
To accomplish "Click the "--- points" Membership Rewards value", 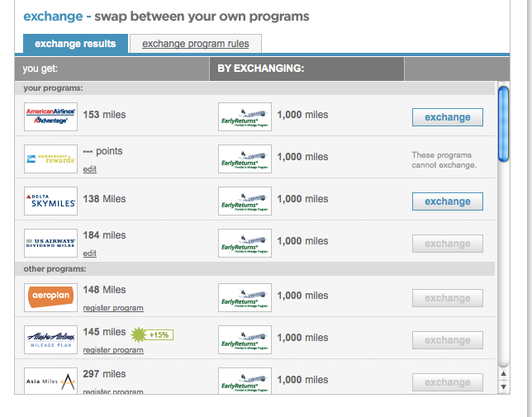I will click(102, 151).
